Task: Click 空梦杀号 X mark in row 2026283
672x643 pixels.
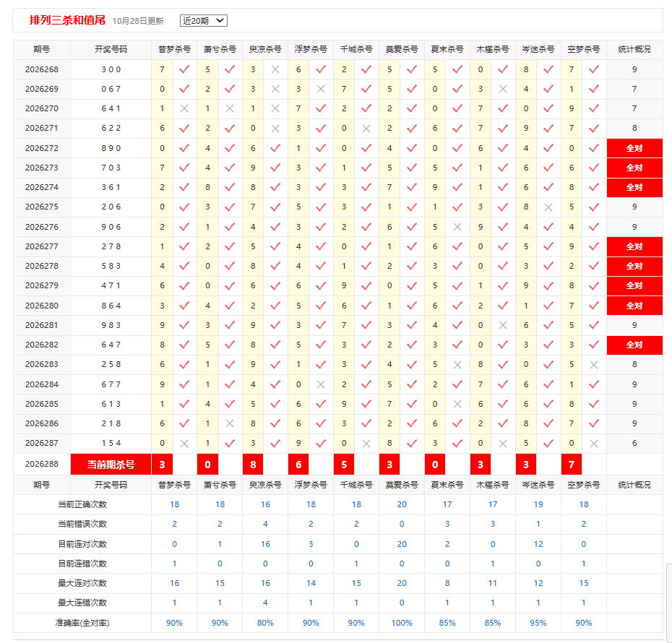Action: (x=593, y=365)
